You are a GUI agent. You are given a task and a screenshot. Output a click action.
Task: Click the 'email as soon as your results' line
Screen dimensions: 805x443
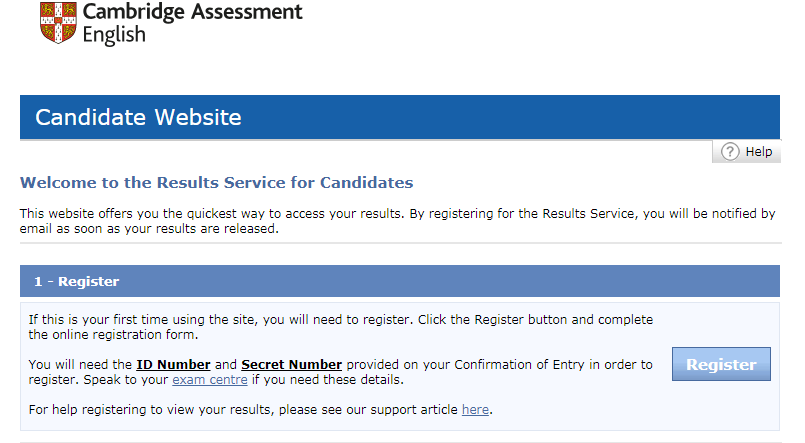point(149,229)
